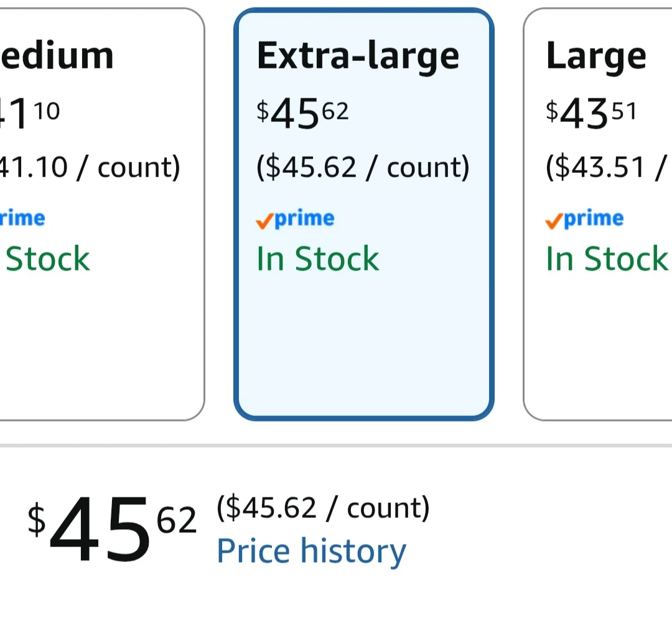672x618 pixels.
Task: Click In Stock label in Extra-large card
Action: [x=318, y=259]
